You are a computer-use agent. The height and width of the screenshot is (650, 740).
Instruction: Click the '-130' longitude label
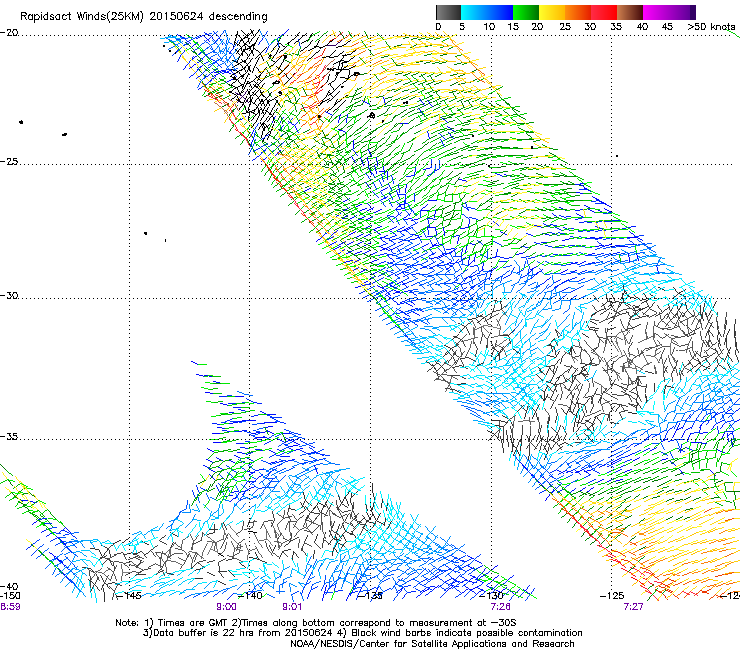pyautogui.click(x=491, y=596)
